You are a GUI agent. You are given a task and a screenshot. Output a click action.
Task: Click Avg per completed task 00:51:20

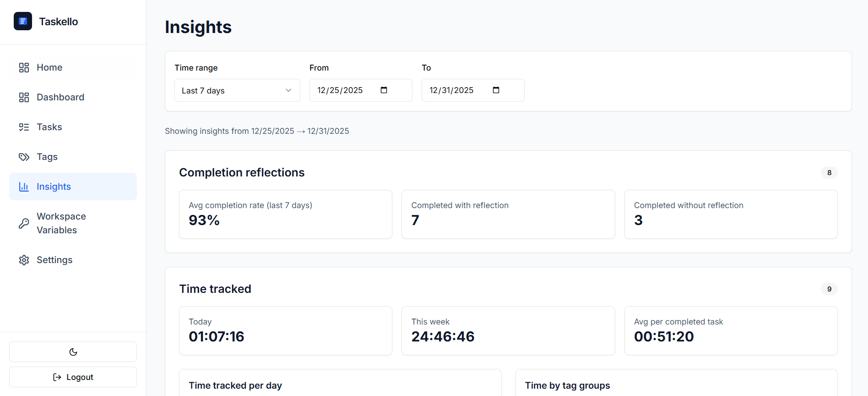[664, 337]
